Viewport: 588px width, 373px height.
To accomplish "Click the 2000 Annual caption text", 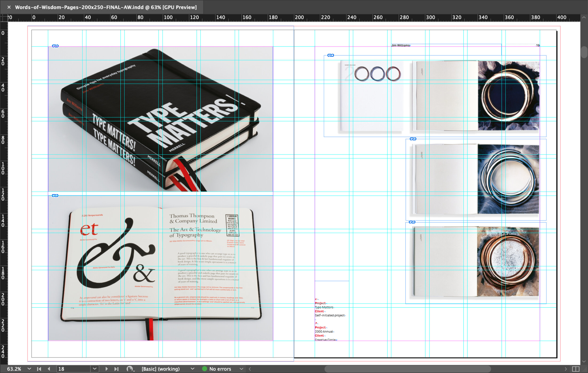I will (x=324, y=332).
